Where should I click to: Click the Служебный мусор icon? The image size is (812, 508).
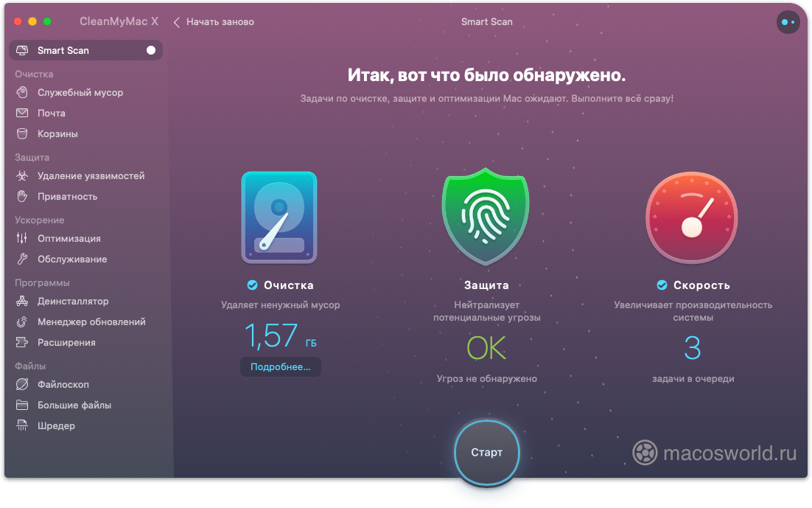tap(22, 92)
